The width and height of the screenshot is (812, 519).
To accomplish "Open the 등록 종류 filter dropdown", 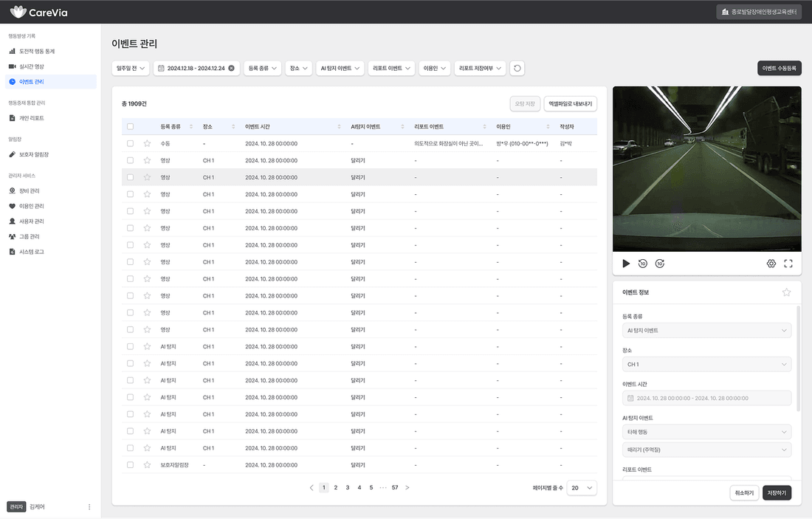I will pos(263,69).
